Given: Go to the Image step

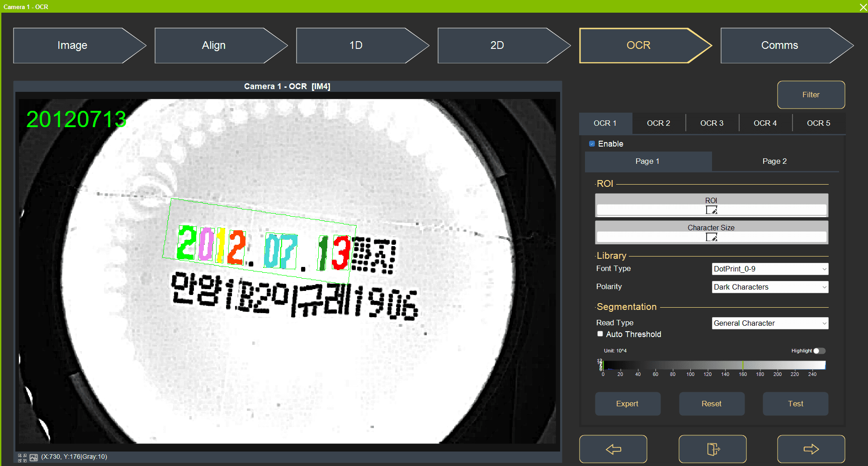Looking at the screenshot, I should click(80, 45).
